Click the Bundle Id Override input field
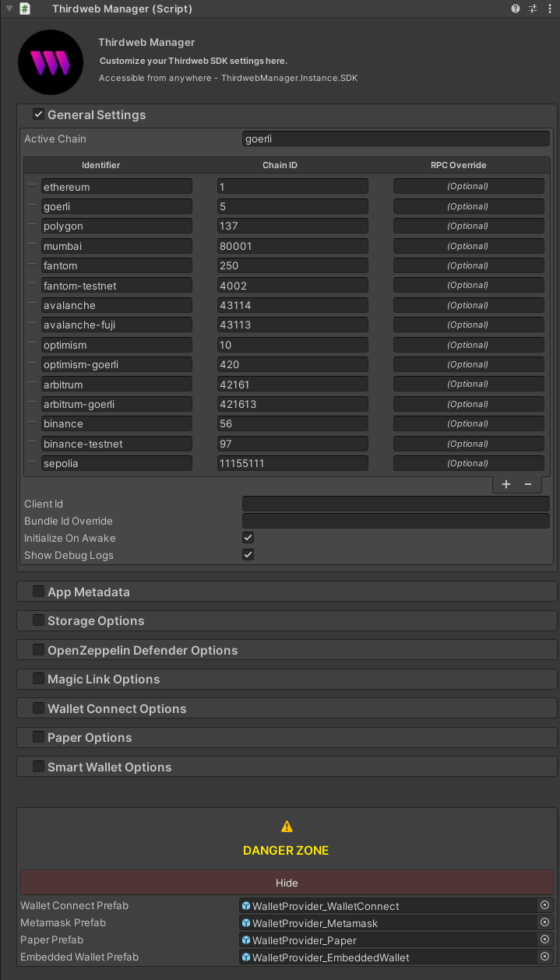 click(396, 521)
